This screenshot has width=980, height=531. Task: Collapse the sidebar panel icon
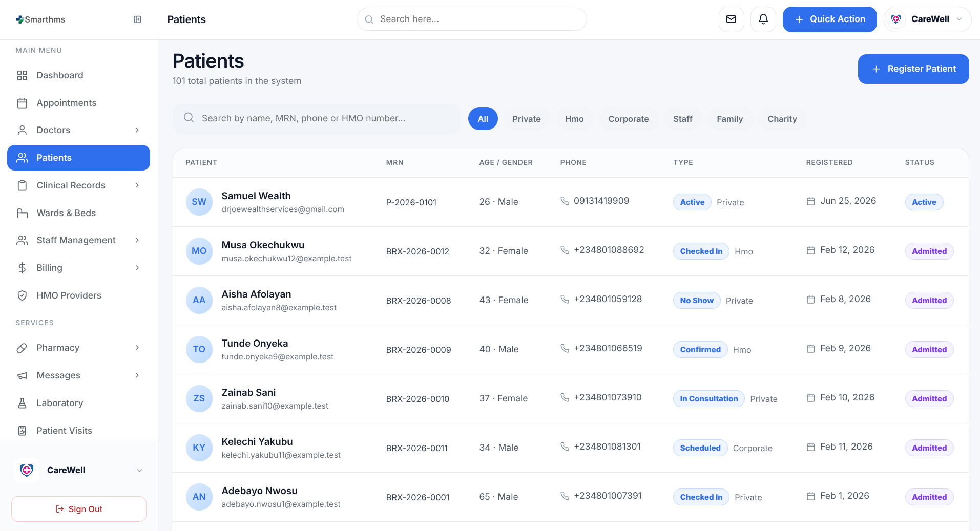pos(137,19)
